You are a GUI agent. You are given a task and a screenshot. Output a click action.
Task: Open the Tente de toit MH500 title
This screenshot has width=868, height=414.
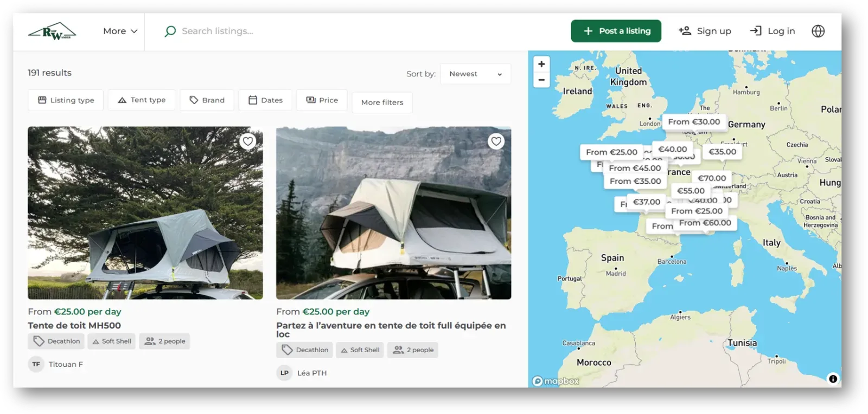coord(74,326)
